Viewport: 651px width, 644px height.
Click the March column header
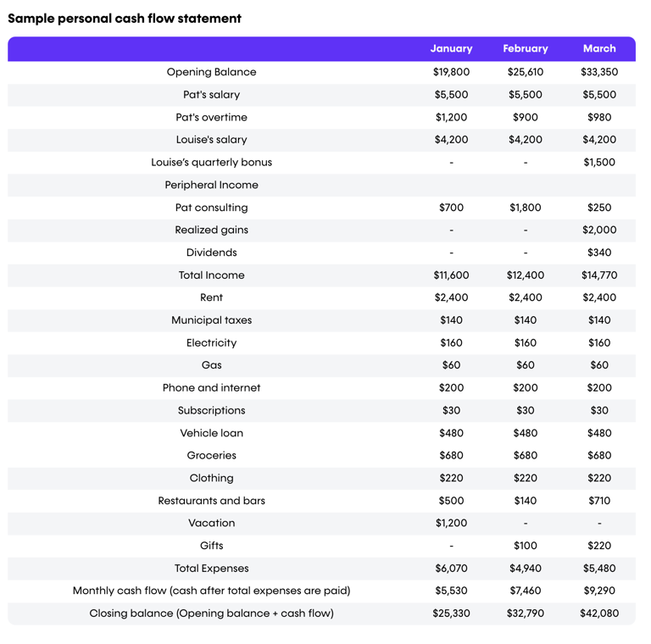(x=598, y=49)
